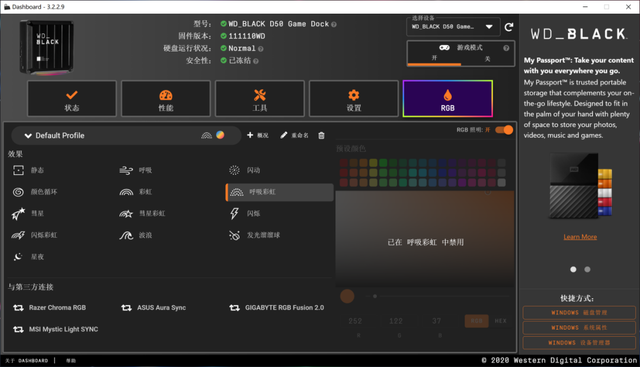Open the 性能 performance tab
The width and height of the screenshot is (640, 367).
tap(166, 99)
